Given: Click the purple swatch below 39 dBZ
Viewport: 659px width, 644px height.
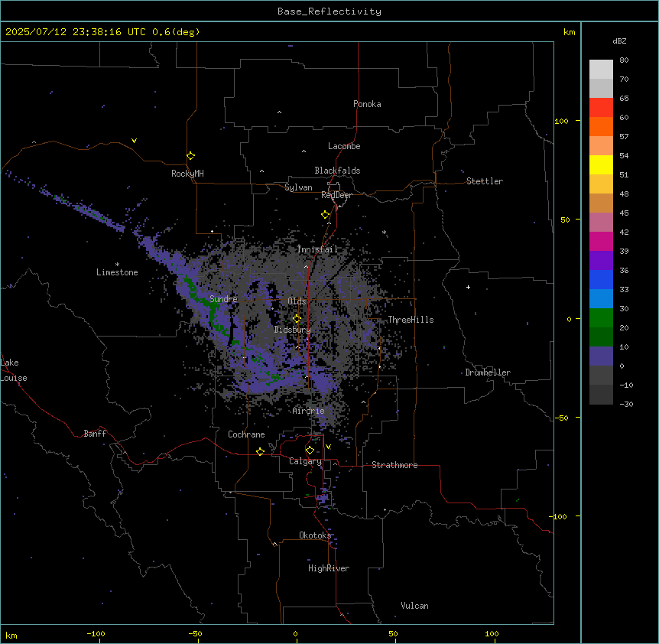Looking at the screenshot, I should (601, 261).
